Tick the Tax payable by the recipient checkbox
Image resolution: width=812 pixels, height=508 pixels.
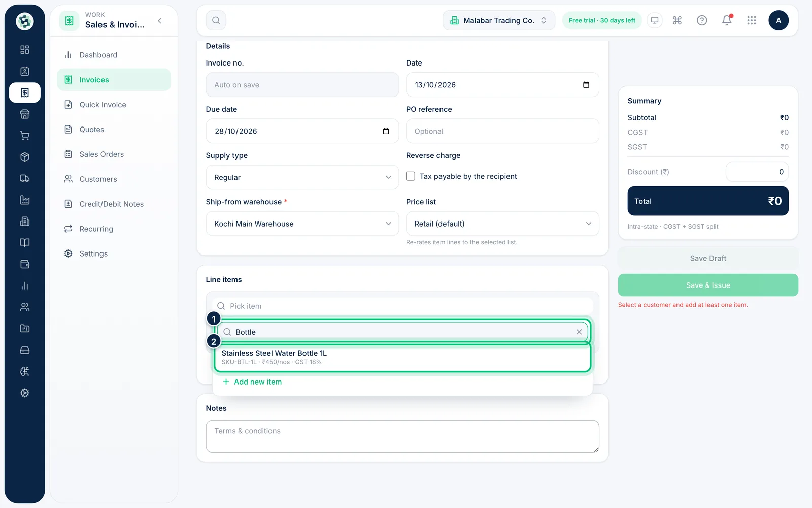pyautogui.click(x=411, y=176)
